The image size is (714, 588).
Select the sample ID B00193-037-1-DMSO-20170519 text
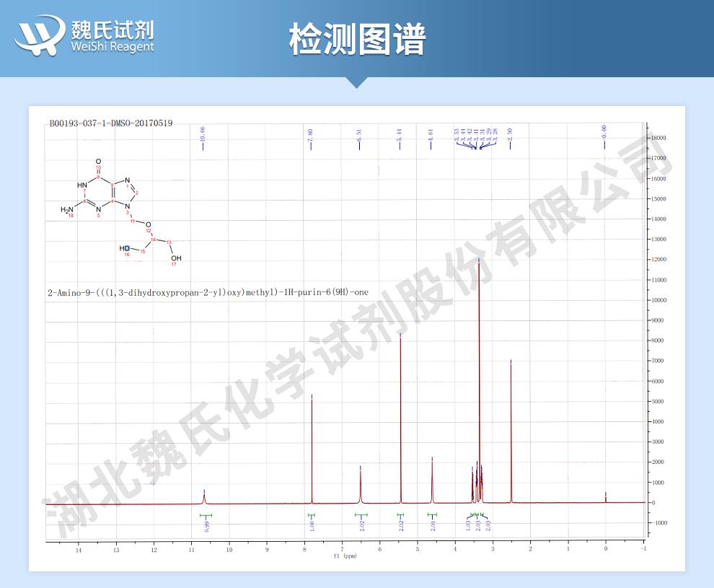pos(110,123)
